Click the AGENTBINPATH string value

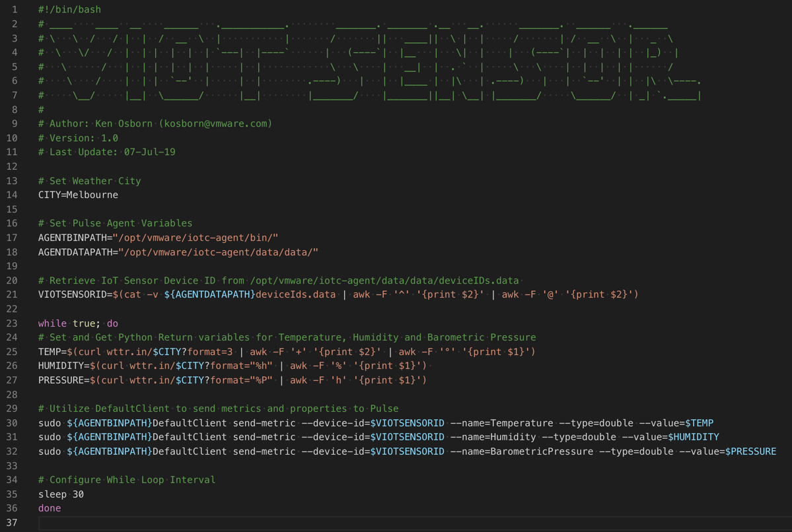point(196,238)
